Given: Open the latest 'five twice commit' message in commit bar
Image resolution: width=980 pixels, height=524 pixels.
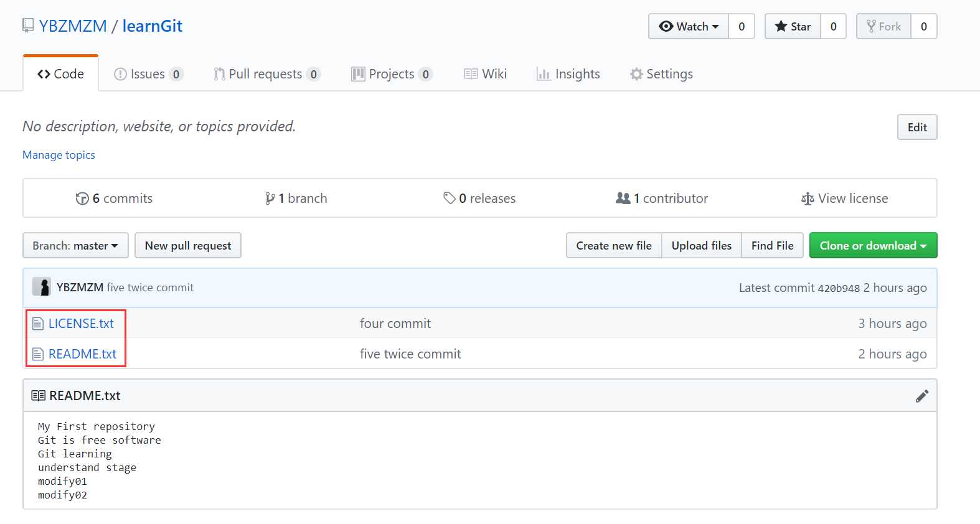Looking at the screenshot, I should click(150, 288).
